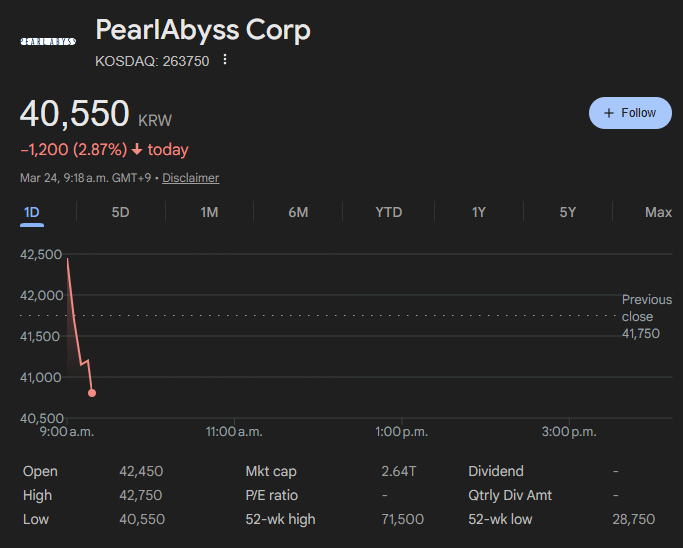Click the PearlAbyss company logo
This screenshot has height=548, width=683.
tap(48, 41)
